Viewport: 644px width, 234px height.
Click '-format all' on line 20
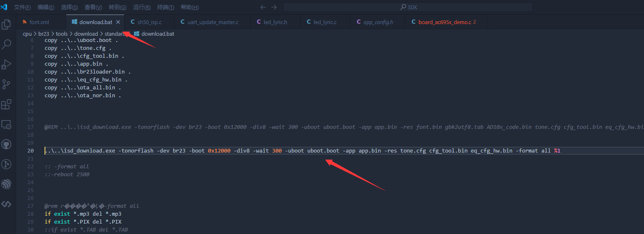[x=533, y=150]
